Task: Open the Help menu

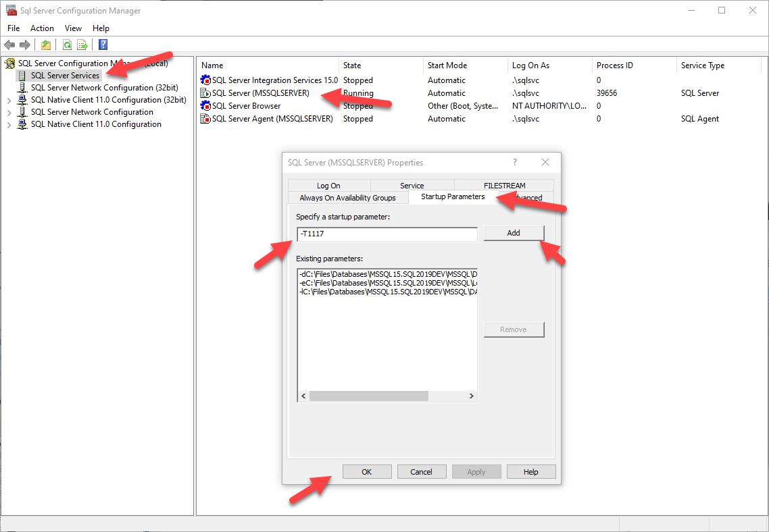Action: pyautogui.click(x=101, y=28)
